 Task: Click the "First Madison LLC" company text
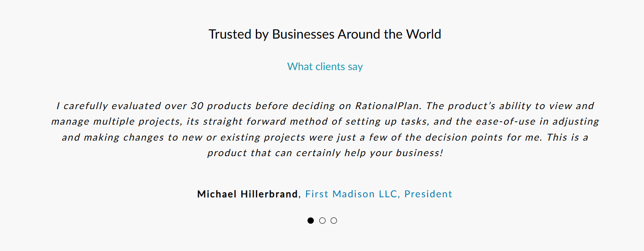pyautogui.click(x=352, y=194)
